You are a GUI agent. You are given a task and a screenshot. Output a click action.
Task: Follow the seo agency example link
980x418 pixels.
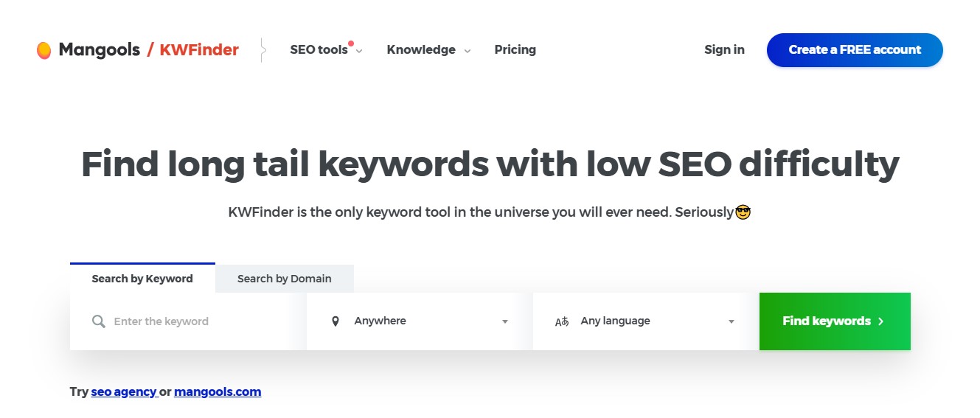[124, 392]
